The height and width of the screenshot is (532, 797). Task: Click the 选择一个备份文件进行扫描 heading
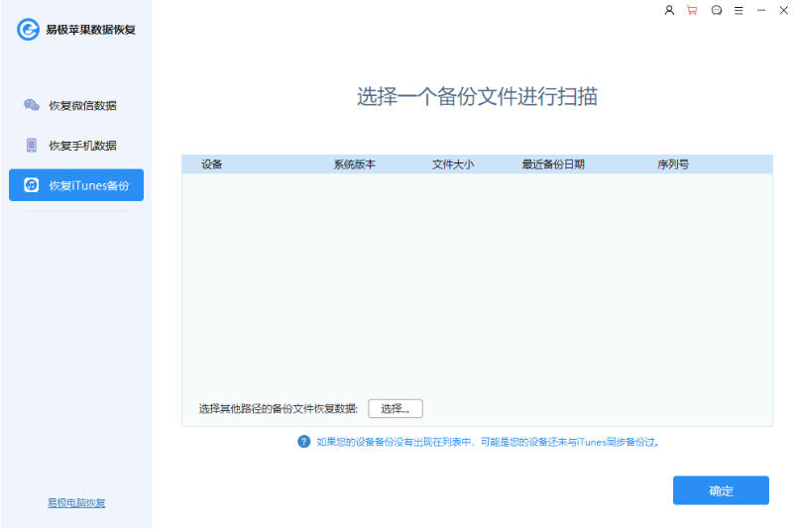point(477,96)
